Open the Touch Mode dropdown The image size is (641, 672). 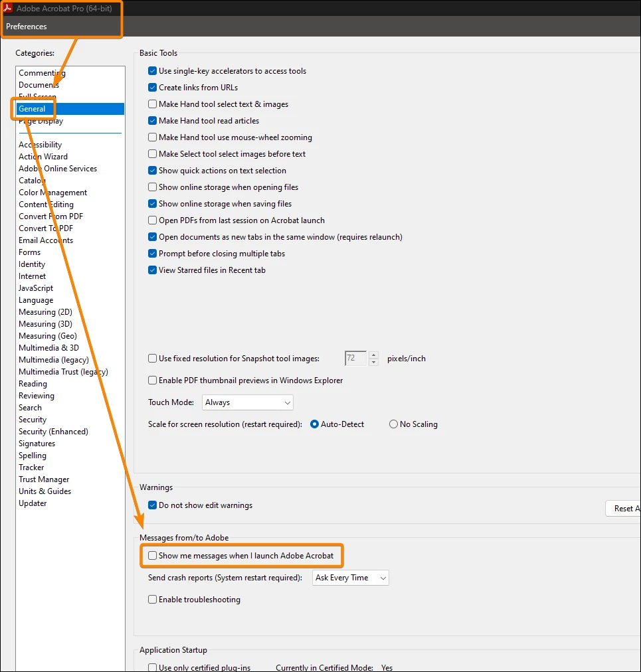(x=247, y=402)
